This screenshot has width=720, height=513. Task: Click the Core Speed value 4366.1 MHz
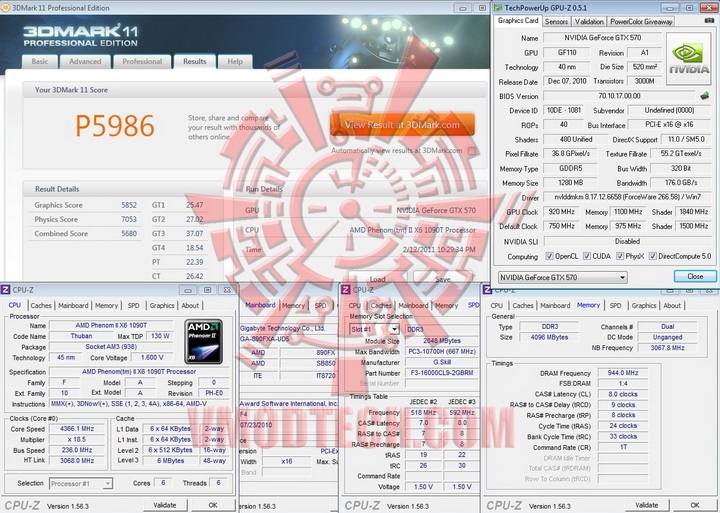[77, 428]
